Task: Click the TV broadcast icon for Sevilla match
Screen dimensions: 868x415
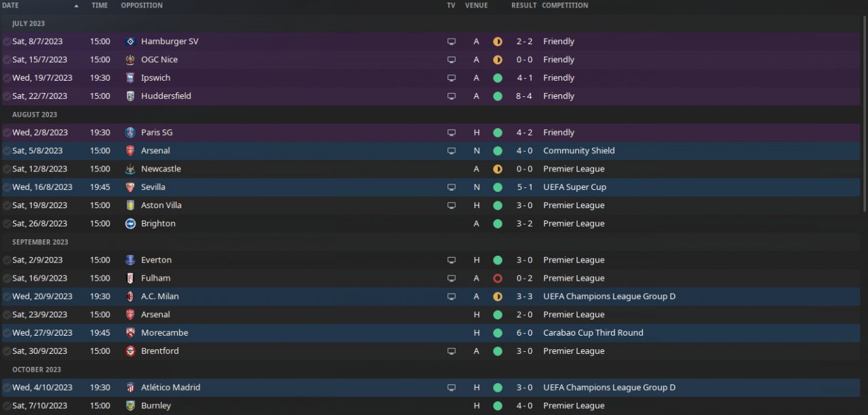Action: (452, 187)
